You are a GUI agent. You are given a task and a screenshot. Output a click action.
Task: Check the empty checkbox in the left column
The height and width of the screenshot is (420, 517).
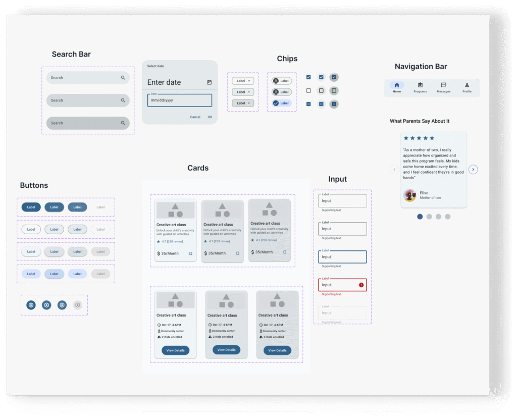[x=308, y=91]
